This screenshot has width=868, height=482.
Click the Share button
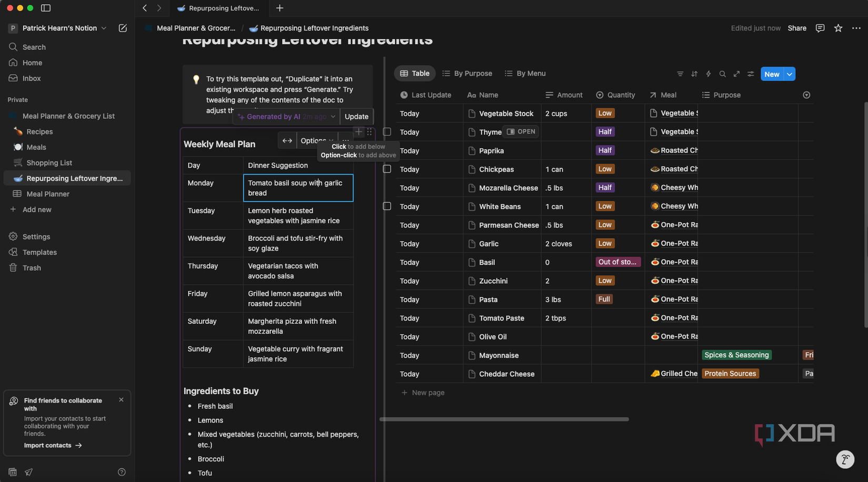796,28
